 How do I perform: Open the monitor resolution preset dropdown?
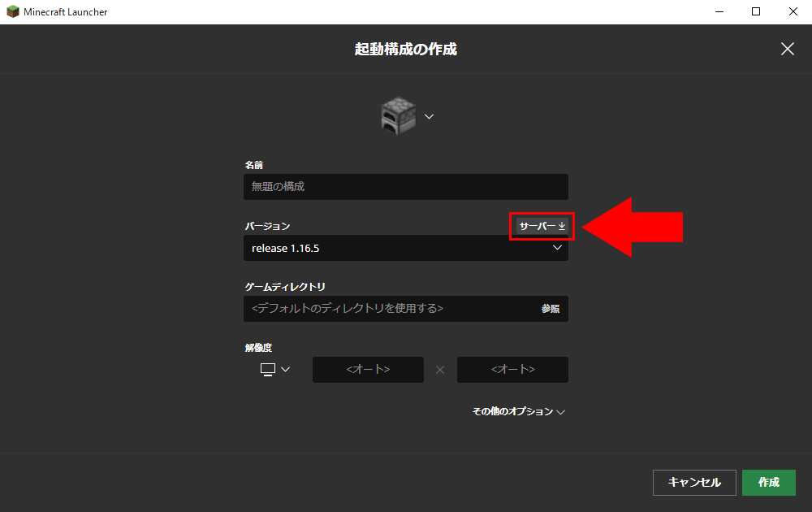(275, 370)
